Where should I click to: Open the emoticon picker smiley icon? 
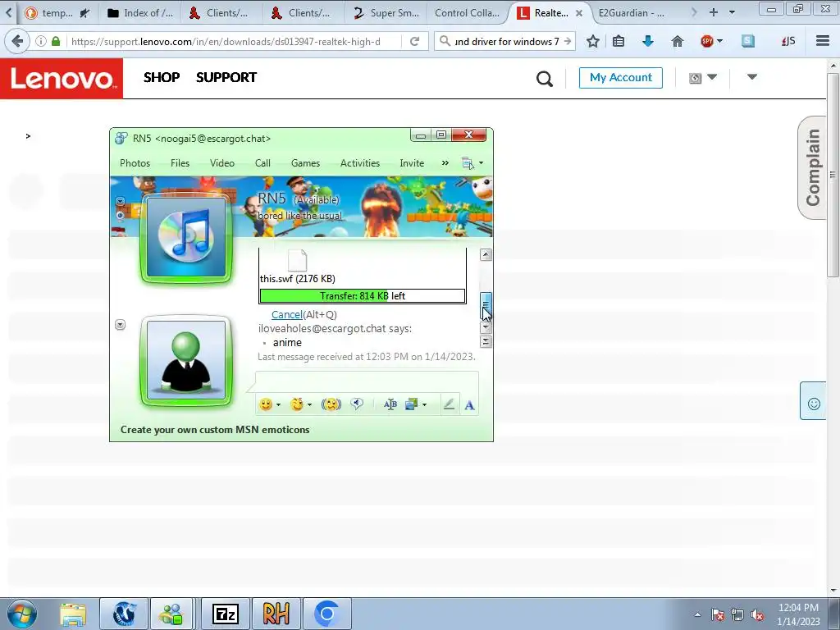click(266, 404)
